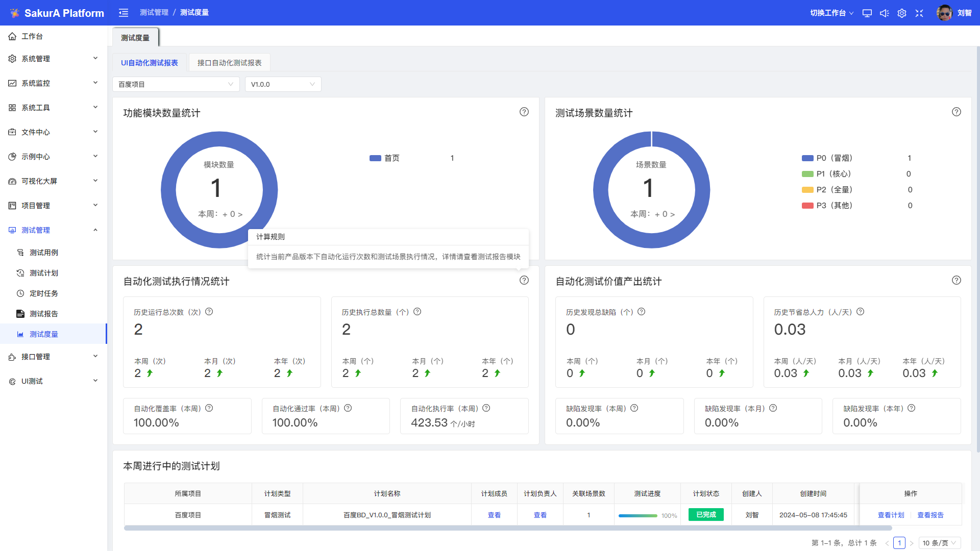
Task: Toggle P3（其他）legend swatch
Action: tap(807, 206)
